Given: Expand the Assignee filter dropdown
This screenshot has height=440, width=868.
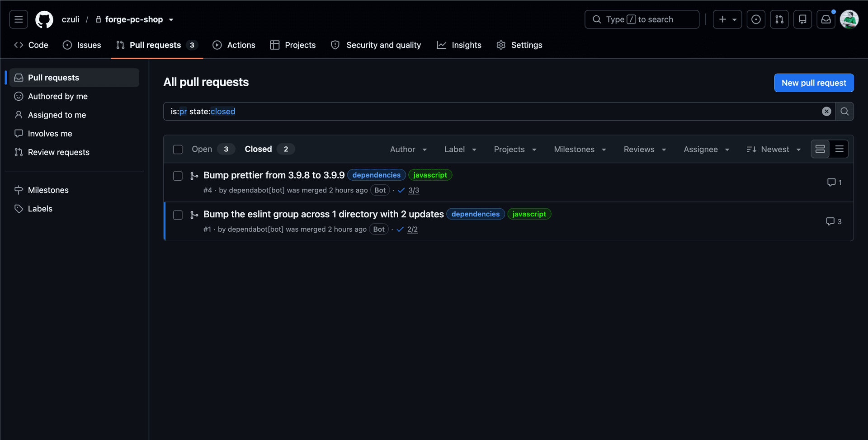Looking at the screenshot, I should [706, 150].
